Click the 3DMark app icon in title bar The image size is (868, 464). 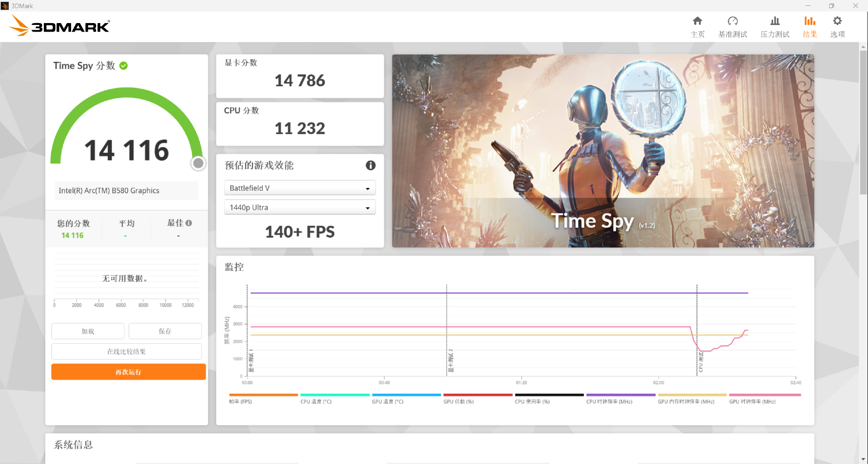pyautogui.click(x=5, y=5)
